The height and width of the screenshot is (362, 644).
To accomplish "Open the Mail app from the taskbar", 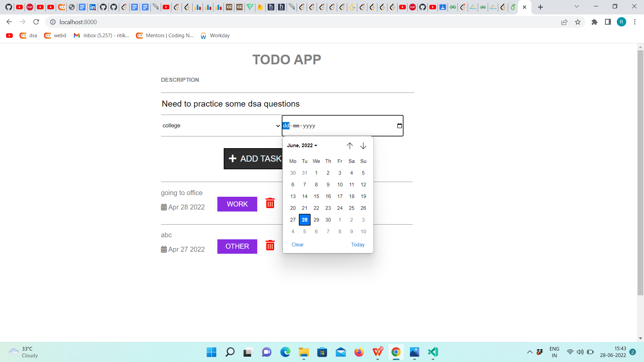I will coord(341,352).
